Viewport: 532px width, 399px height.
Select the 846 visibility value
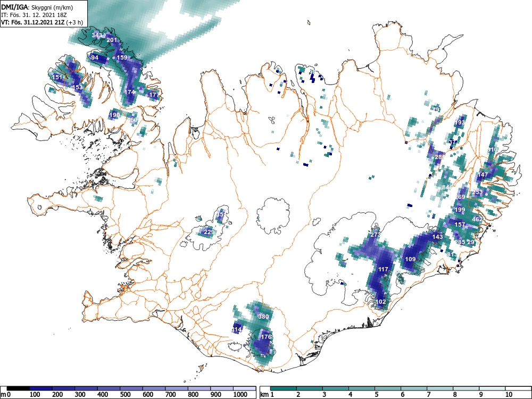point(447,187)
